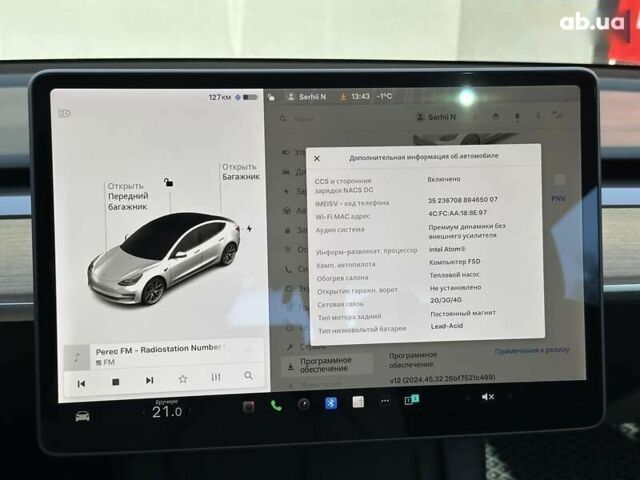Open all apps three-dots launcher

[385, 401]
